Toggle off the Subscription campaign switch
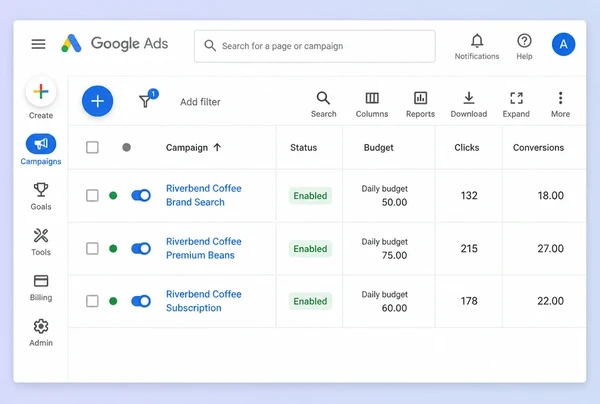Screen dimensions: 600x404 click(141, 301)
